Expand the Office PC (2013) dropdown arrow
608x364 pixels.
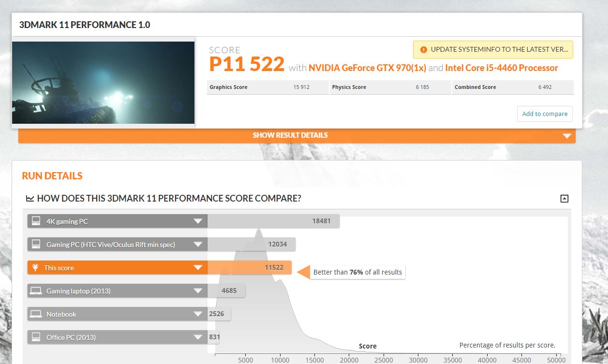tap(198, 337)
